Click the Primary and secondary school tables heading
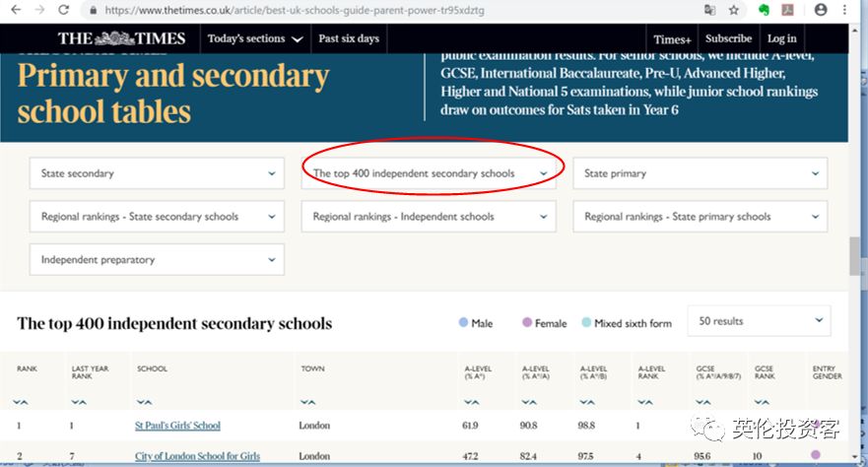Viewport: 868px width, 467px height. coord(173,94)
